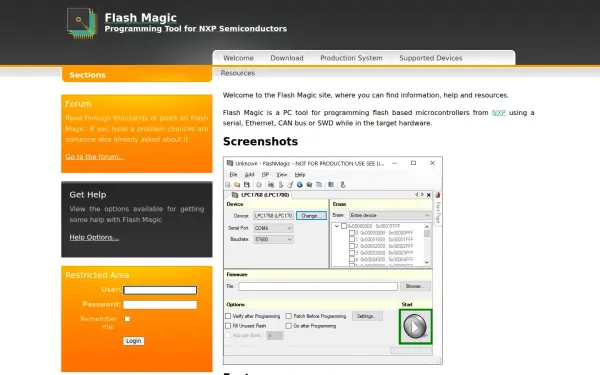
Task: Click the Erase list scrollbar up arrow
Action: coord(427,226)
